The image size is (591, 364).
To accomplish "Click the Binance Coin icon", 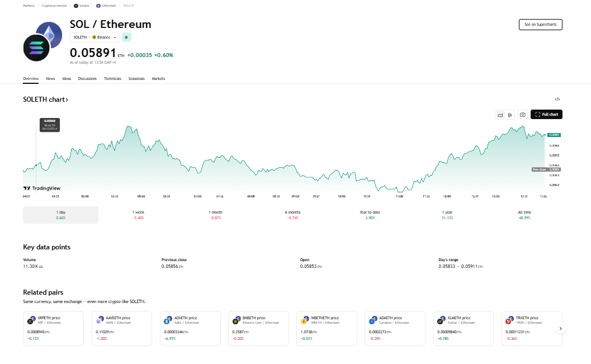I will coord(235,322).
